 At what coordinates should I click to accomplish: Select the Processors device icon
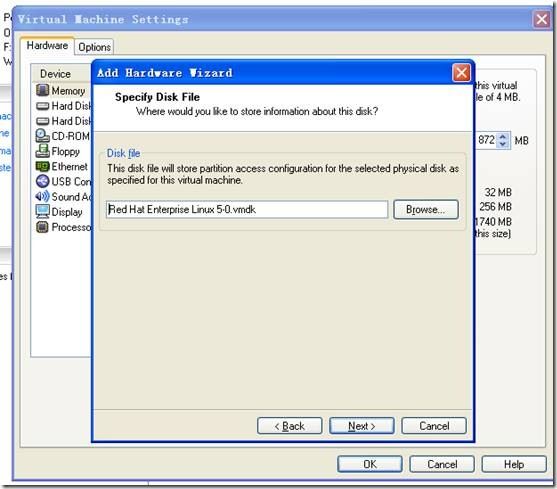(x=43, y=227)
